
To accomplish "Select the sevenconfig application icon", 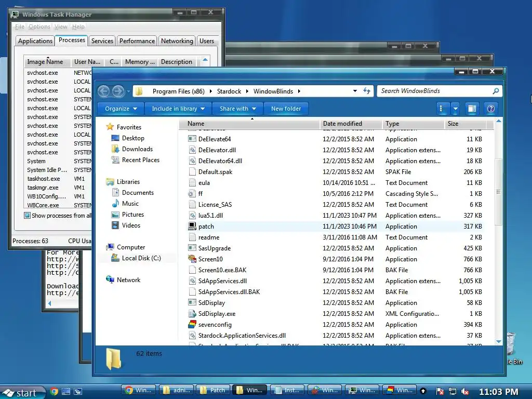I will [x=192, y=324].
